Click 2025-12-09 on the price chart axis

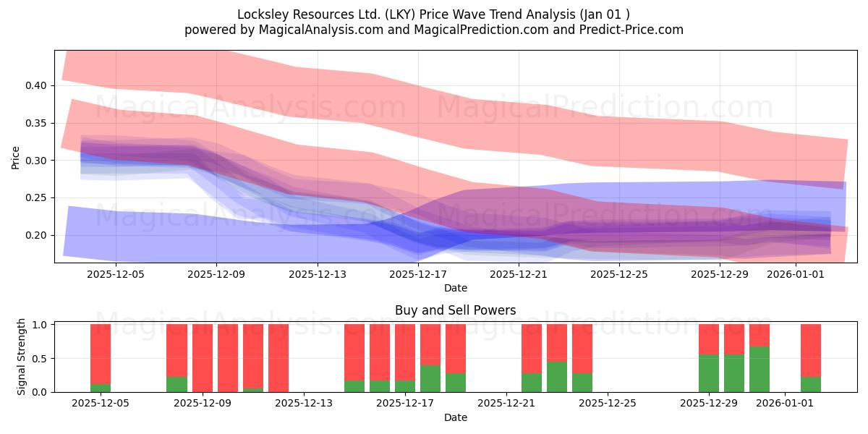click(x=217, y=274)
